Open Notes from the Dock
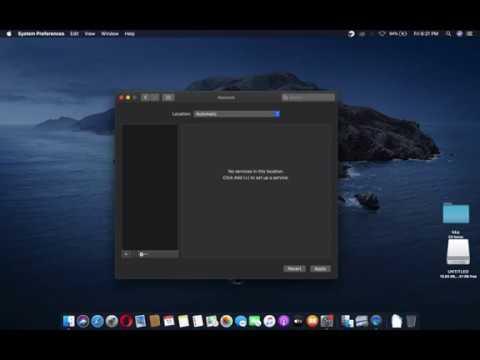Screen dimensions: 480x360 coord(183,321)
